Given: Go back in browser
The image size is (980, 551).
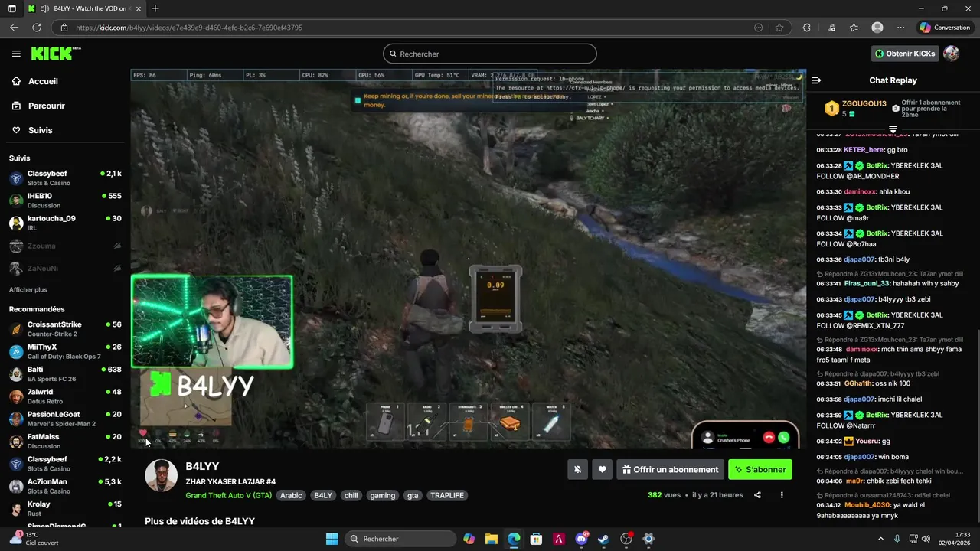Looking at the screenshot, I should (14, 28).
